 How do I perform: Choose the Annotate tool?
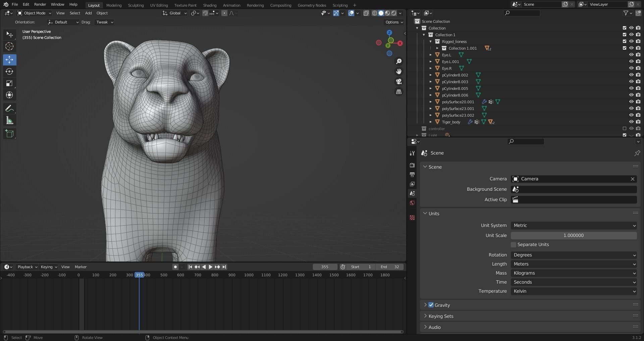9,108
